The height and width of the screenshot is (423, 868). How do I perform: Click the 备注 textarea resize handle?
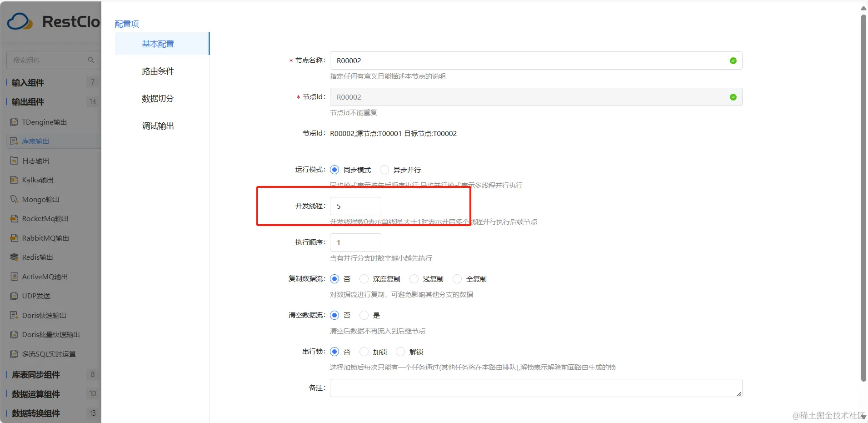(x=739, y=394)
